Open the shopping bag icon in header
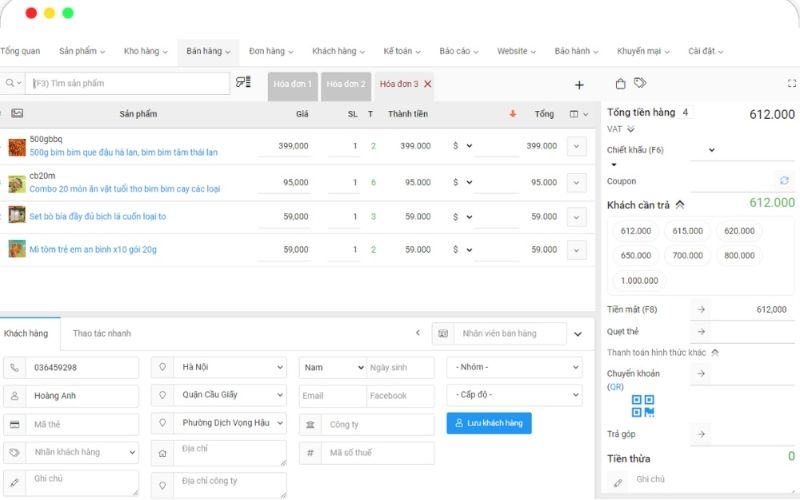The image size is (800, 500). pos(620,84)
